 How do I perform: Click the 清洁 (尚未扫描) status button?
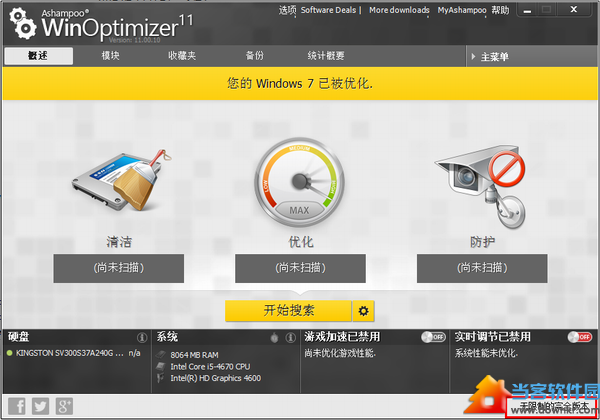pos(119,268)
